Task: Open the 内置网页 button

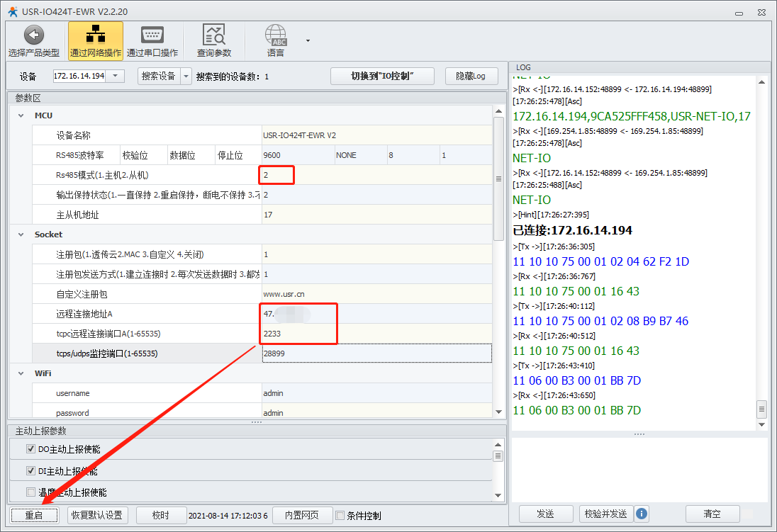Action: (x=302, y=515)
